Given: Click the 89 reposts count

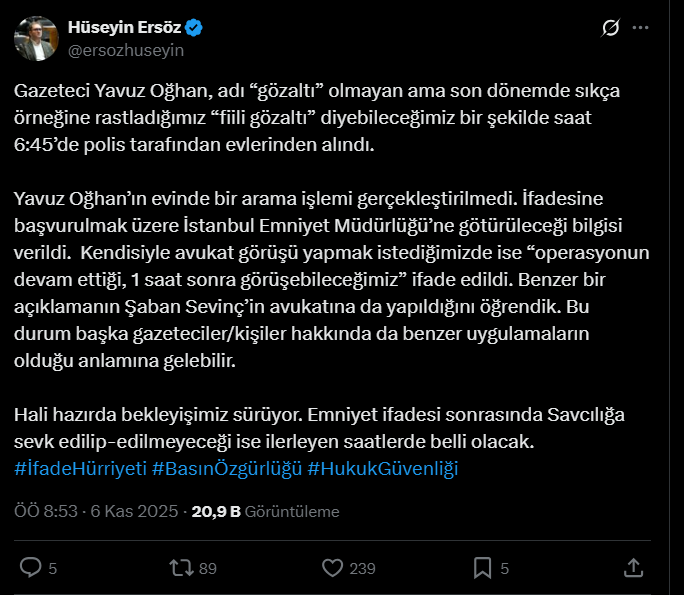Looking at the screenshot, I should 208,568.
